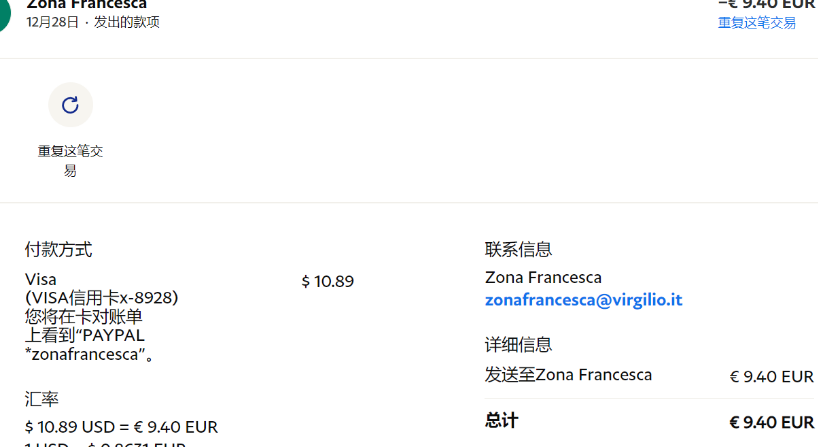Click the 付款方式 section heading
This screenshot has height=447, width=818.
coord(59,250)
